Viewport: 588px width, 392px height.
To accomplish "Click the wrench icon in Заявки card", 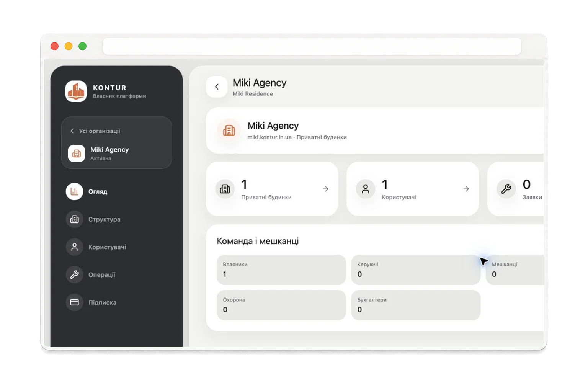I will click(x=506, y=189).
